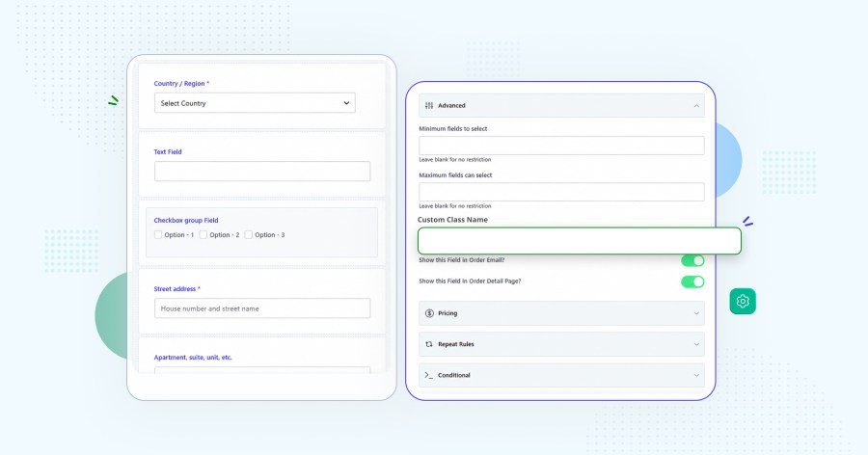Check the Option - 2 checkbox
Screen dimensions: 868x455
click(x=203, y=234)
